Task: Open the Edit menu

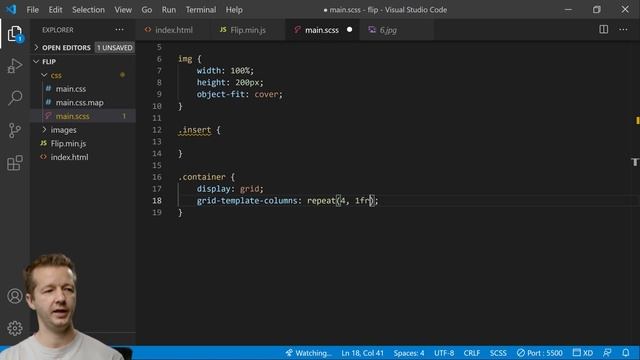Action: (x=55, y=9)
